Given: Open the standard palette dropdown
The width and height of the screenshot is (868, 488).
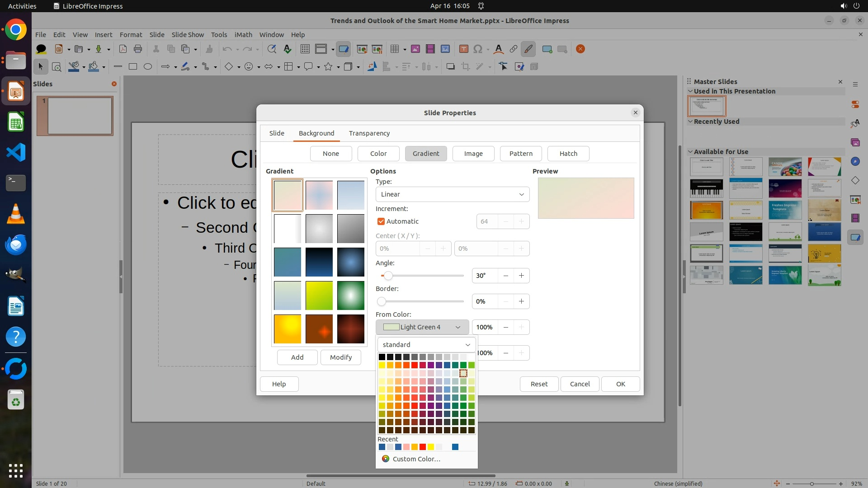Looking at the screenshot, I should [426, 345].
